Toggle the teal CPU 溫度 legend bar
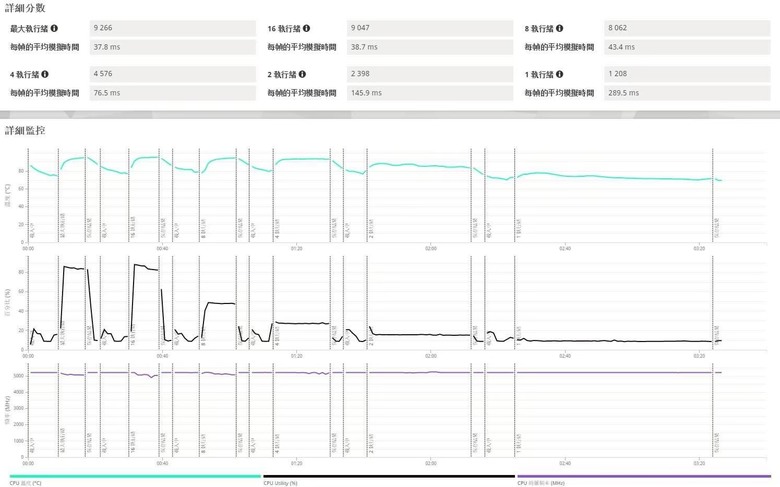Image resolution: width=780 pixels, height=487 pixels. point(135,476)
